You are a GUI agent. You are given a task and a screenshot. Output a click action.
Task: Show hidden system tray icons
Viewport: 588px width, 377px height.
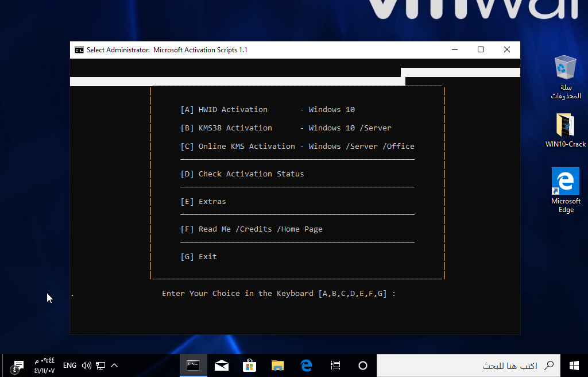114,366
